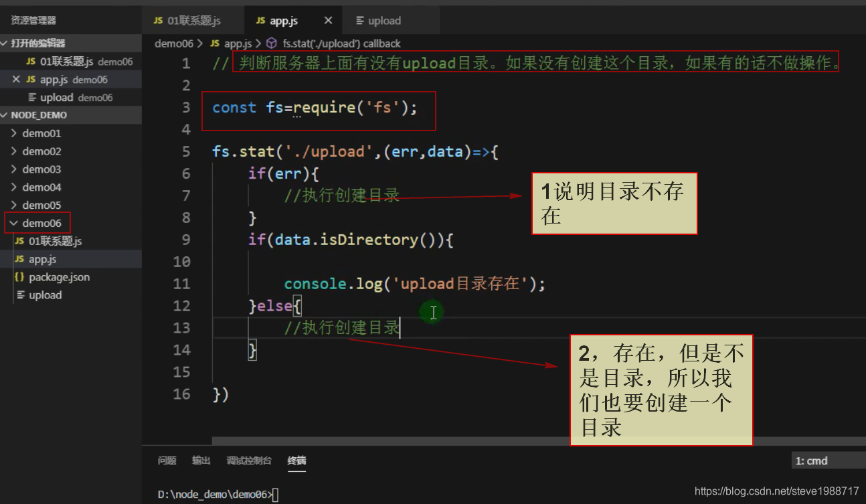
Task: Select upload in open editors list
Action: (71, 97)
